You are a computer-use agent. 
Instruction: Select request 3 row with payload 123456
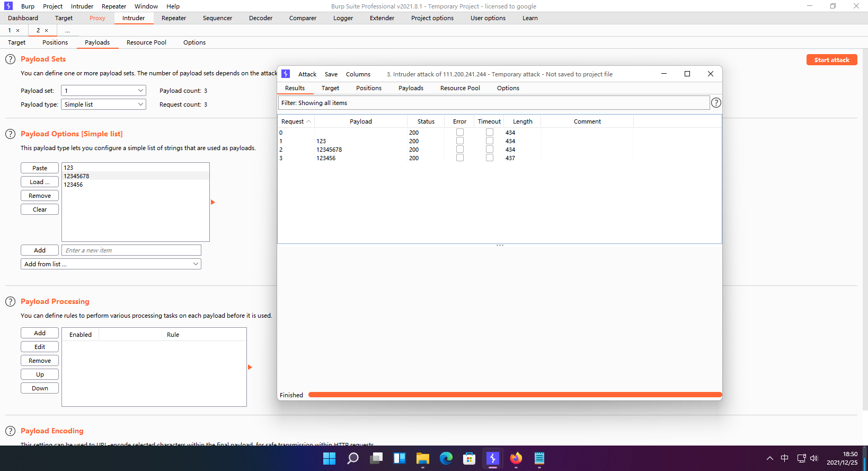point(500,158)
